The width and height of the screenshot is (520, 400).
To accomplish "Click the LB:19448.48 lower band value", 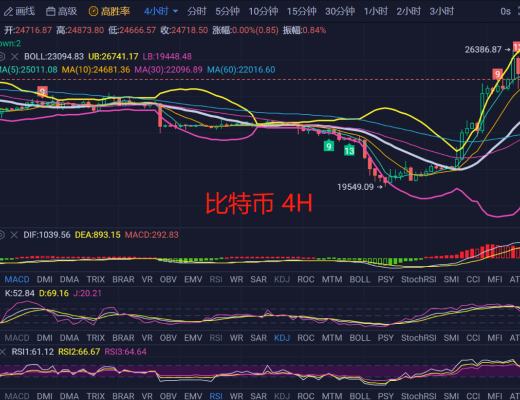I will pos(167,56).
